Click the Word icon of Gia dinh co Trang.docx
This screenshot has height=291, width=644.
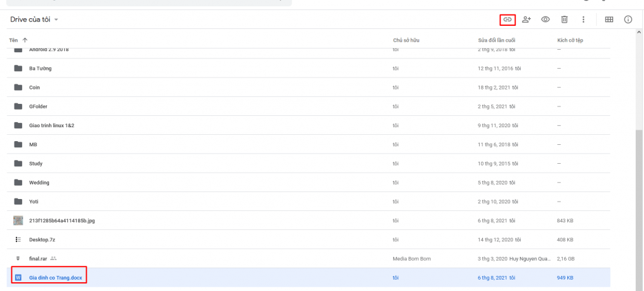[18, 277]
